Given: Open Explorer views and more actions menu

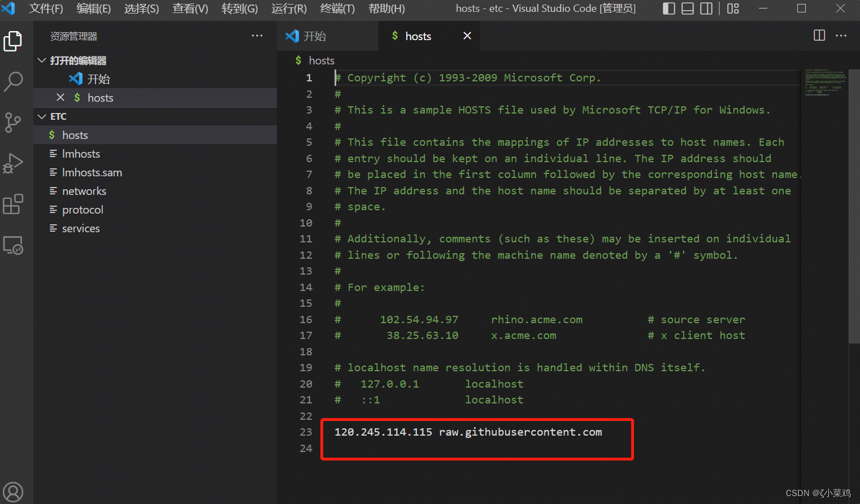Looking at the screenshot, I should pyautogui.click(x=257, y=36).
